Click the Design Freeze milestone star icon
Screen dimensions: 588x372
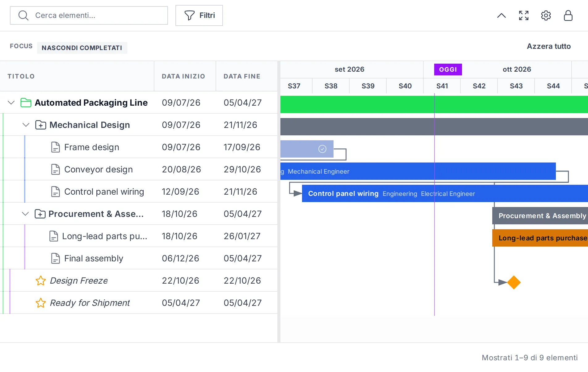click(x=41, y=281)
